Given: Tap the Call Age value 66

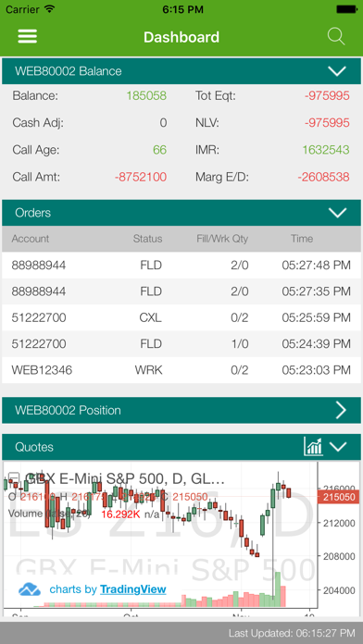Looking at the screenshot, I should tap(159, 150).
